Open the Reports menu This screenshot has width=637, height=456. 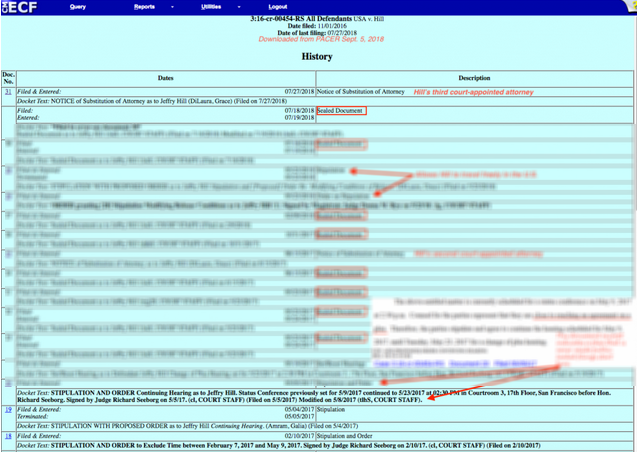tap(144, 7)
